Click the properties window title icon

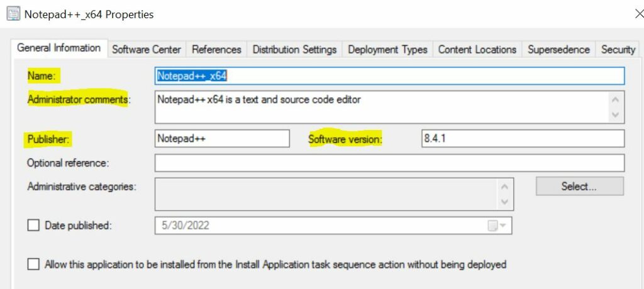point(14,14)
